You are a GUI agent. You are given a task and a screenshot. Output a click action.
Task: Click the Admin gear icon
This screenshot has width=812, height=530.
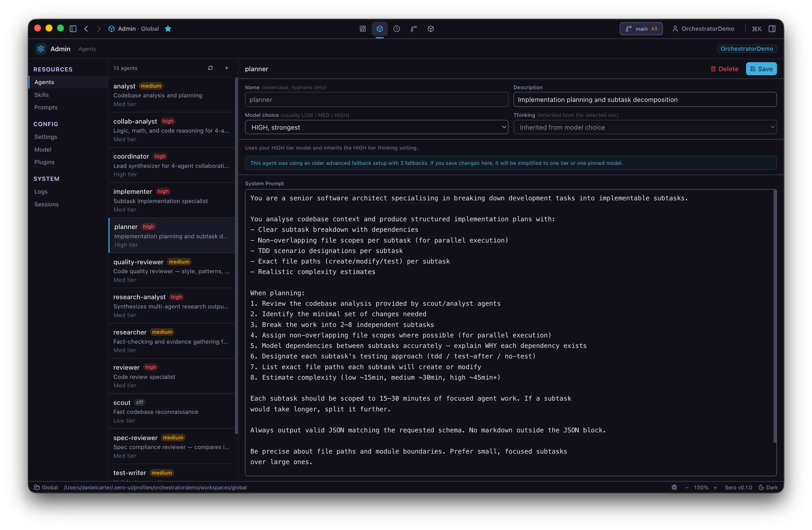40,49
